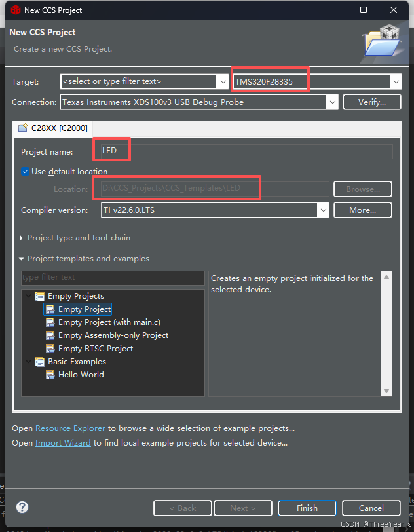Screen dimensions: 414x532
Task: Click the templates type filter text field
Action: [113, 277]
